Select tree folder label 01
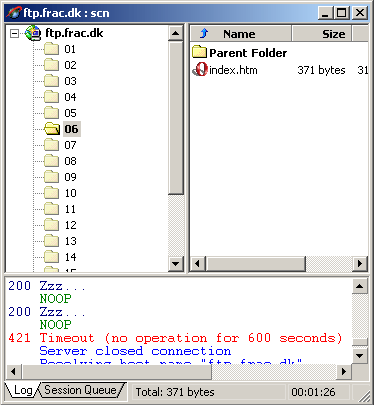The height and width of the screenshot is (405, 374). point(70,49)
